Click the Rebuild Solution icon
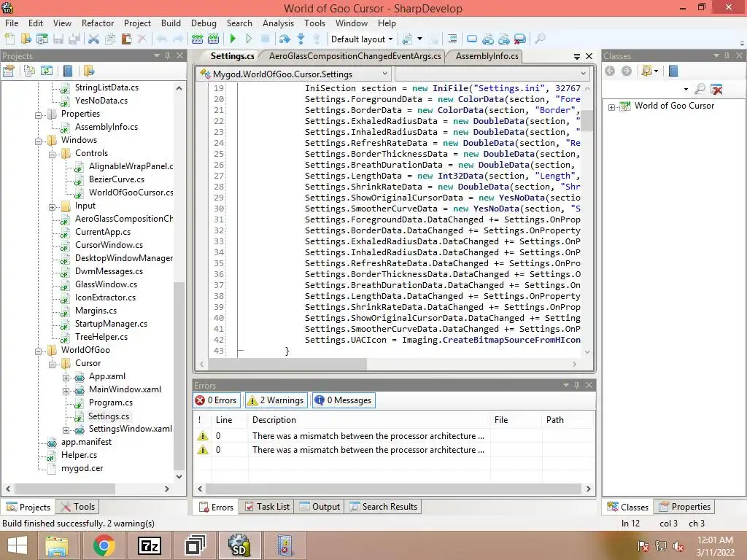Image resolution: width=747 pixels, height=560 pixels. click(x=214, y=39)
